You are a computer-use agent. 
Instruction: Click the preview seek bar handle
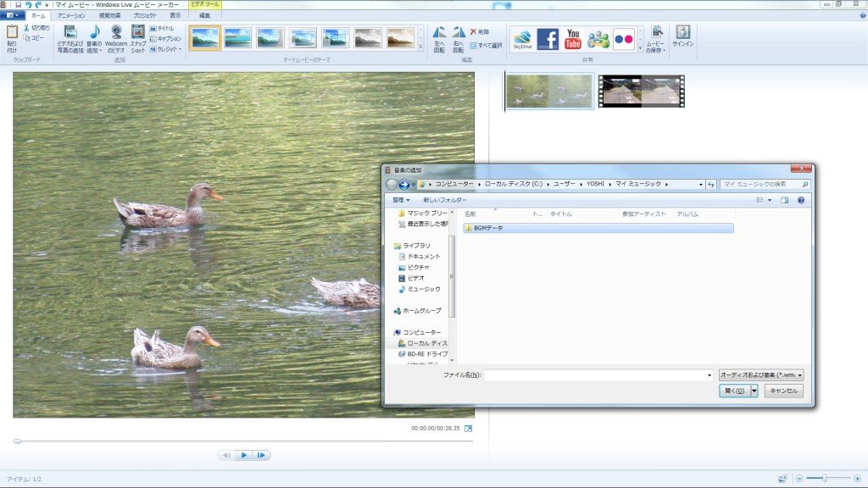coord(17,441)
